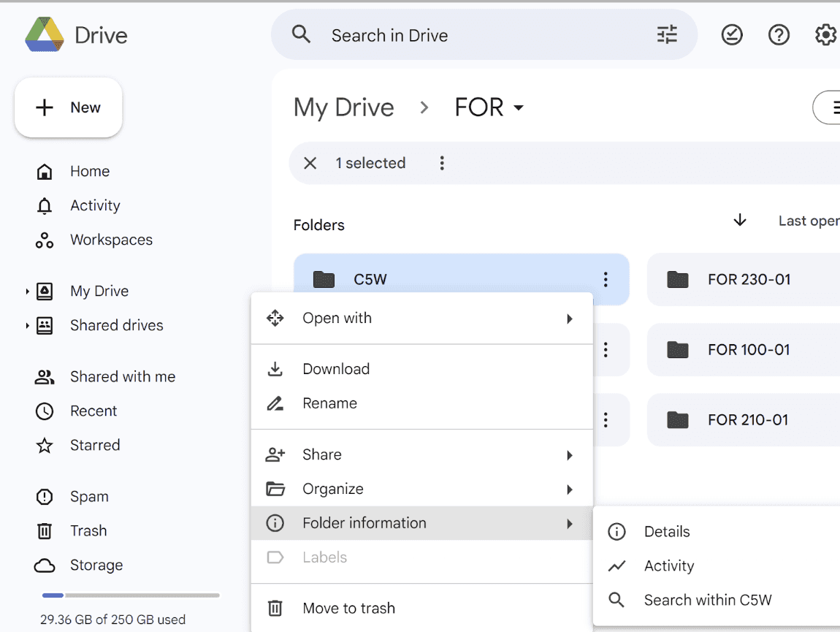
Task: Expand the Shared drives tree arrow
Action: pos(27,325)
